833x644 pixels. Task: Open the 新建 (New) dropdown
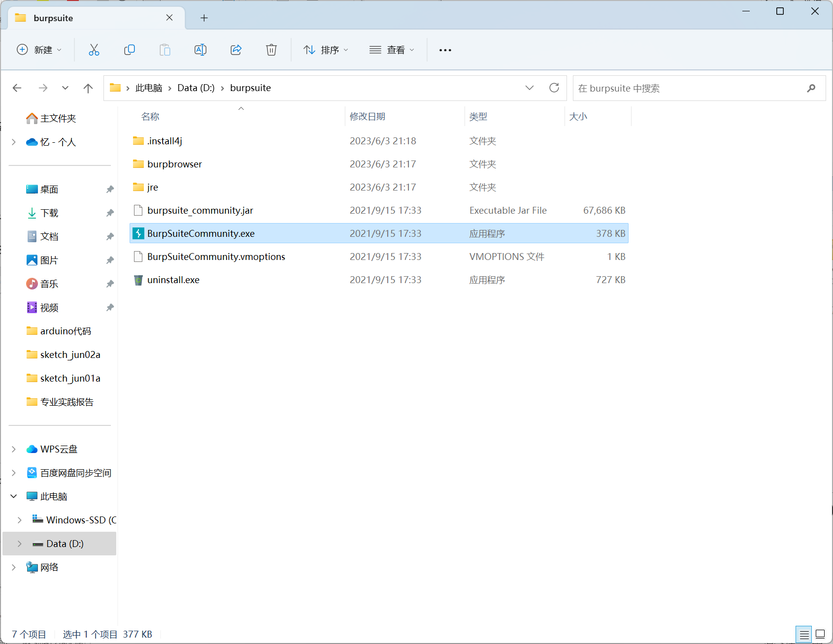[39, 50]
